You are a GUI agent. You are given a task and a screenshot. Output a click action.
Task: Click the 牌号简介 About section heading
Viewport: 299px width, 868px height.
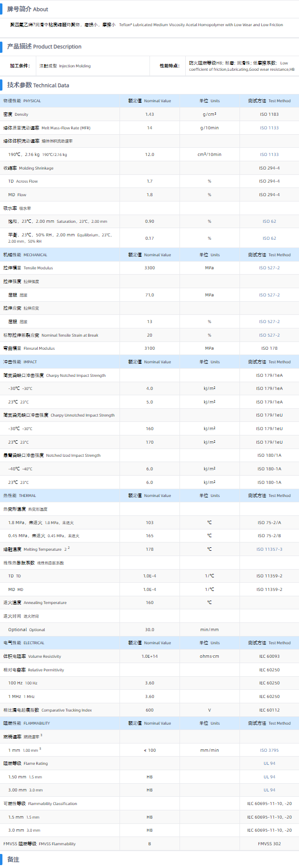[x=28, y=9]
